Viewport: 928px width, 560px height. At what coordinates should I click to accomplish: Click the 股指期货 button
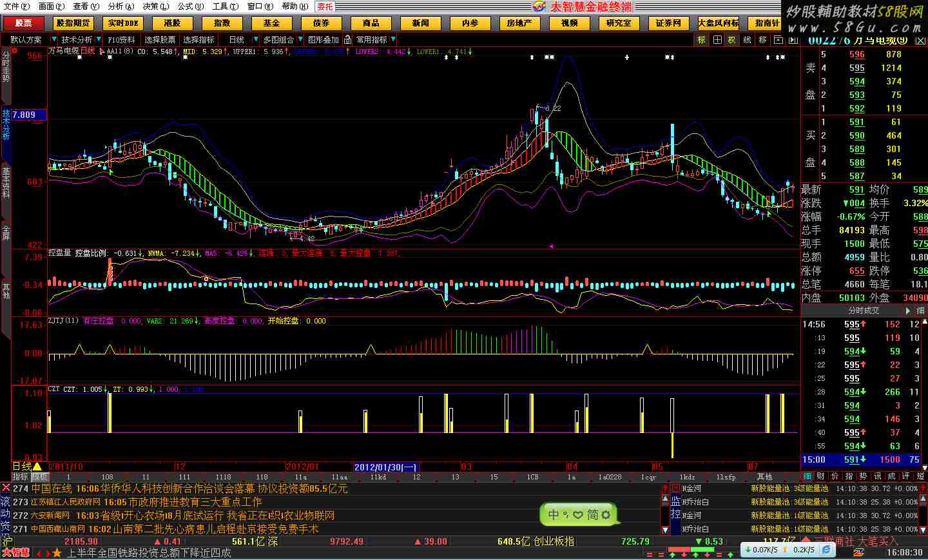73,23
